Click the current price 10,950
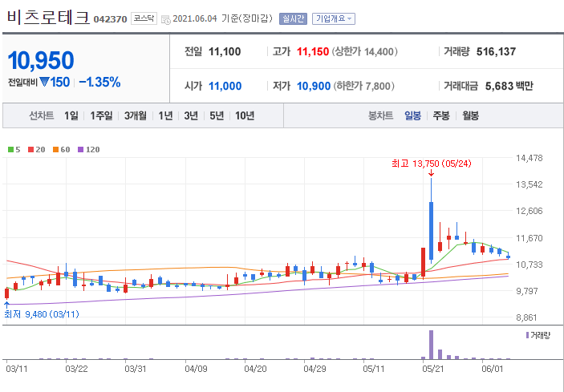The width and height of the screenshot is (564, 392). [x=41, y=60]
